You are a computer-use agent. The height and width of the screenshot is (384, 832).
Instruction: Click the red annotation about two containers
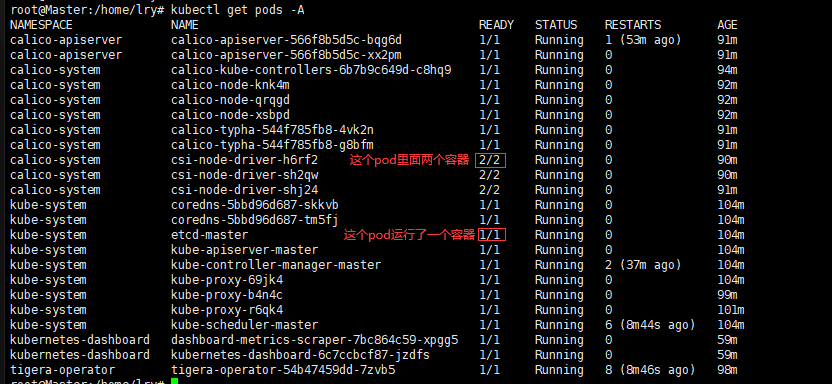click(x=410, y=160)
